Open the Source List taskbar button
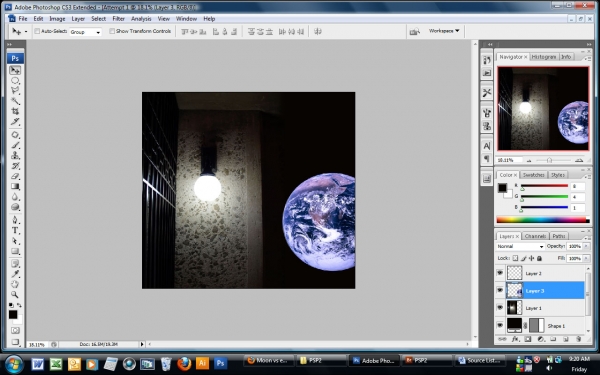 (479, 360)
